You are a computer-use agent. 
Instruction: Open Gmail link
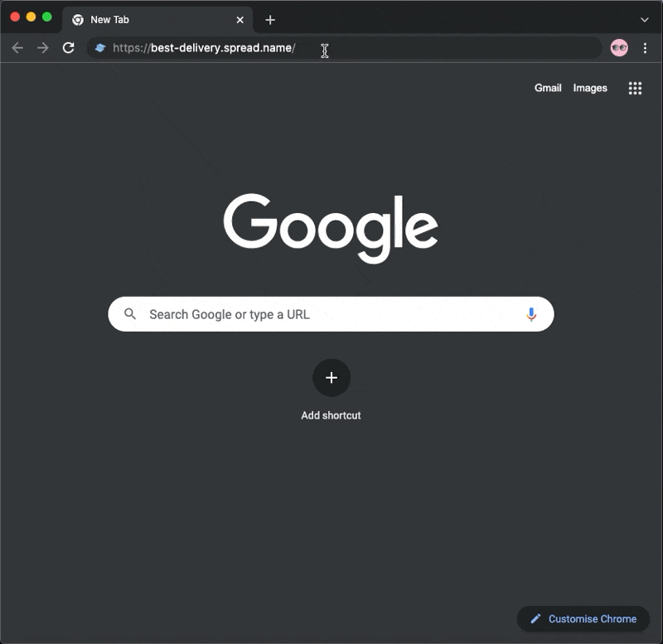tap(548, 88)
